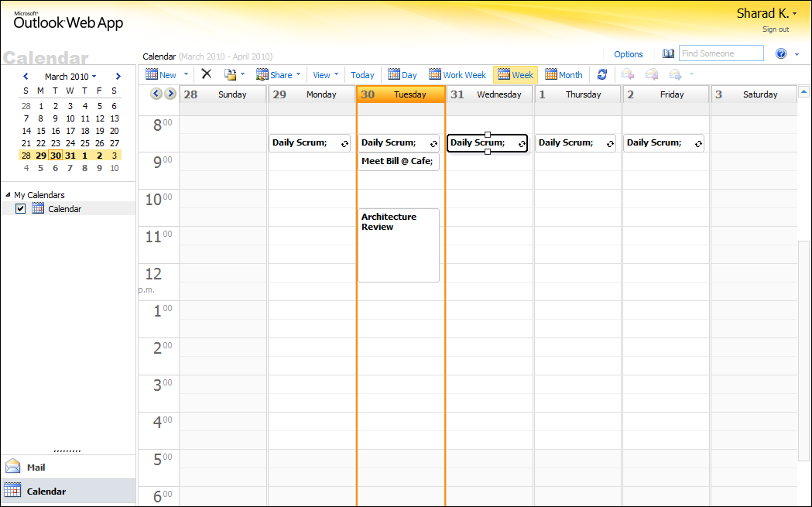Click the vertical scrollbar thumb of the calendar
The height and width of the screenshot is (507, 812).
tap(803, 350)
